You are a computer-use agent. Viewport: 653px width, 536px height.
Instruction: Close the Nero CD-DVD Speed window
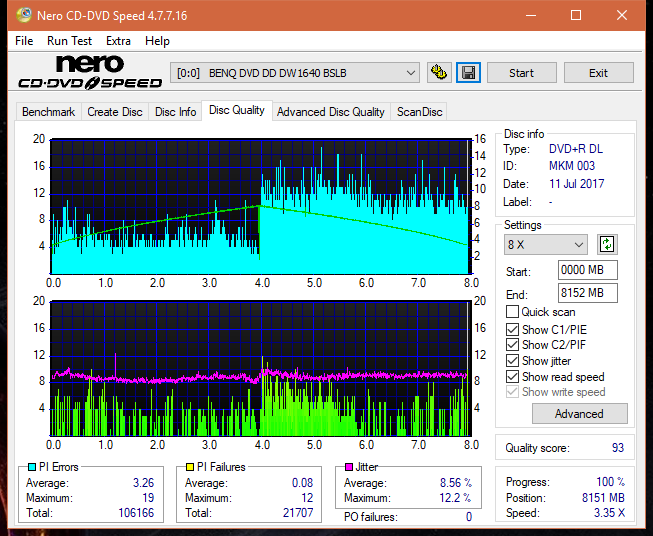[622, 15]
